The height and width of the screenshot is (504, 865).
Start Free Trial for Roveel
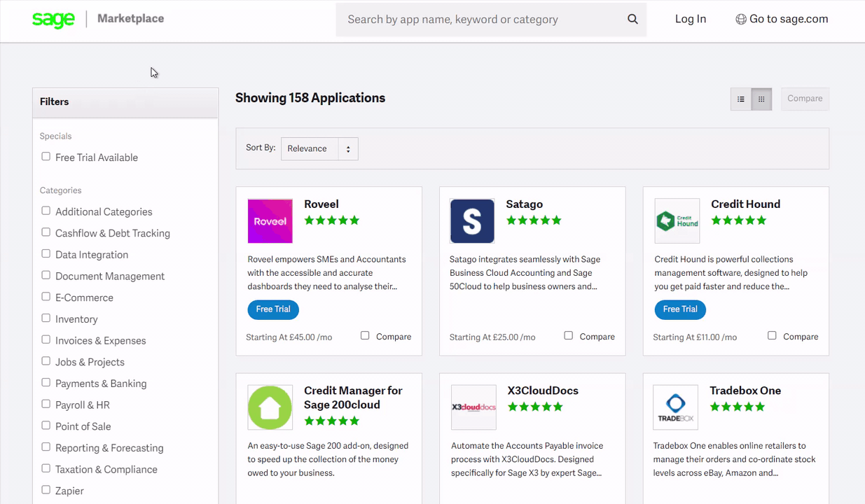pyautogui.click(x=273, y=309)
